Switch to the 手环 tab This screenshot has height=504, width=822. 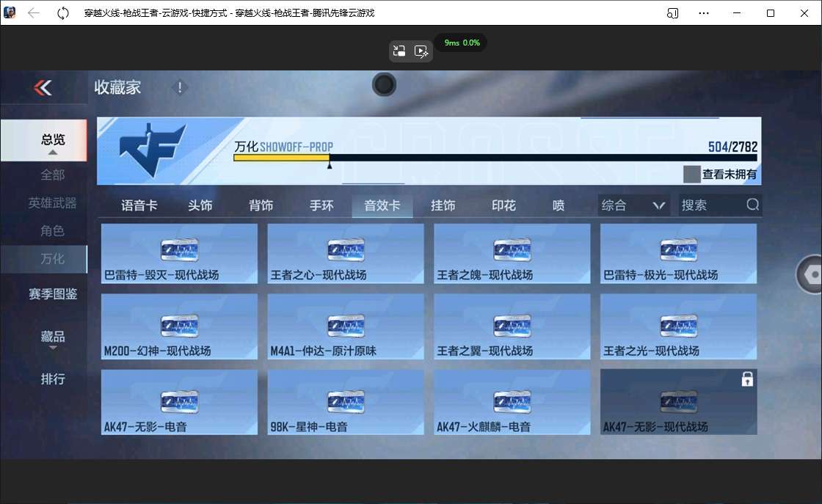coord(321,205)
